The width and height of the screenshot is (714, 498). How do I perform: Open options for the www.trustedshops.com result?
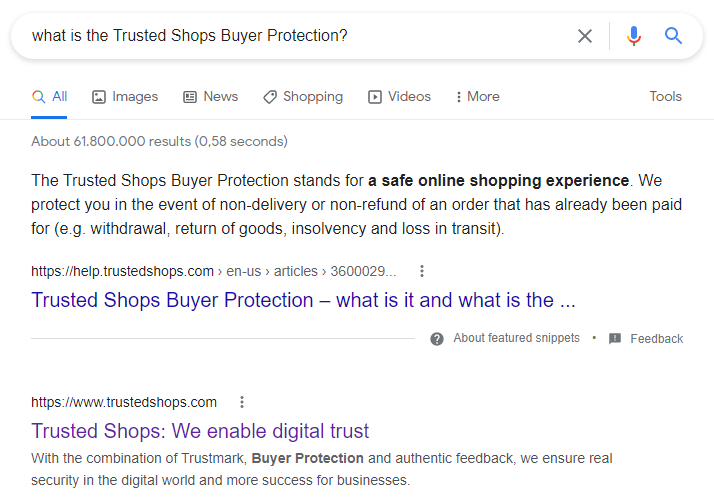(242, 402)
